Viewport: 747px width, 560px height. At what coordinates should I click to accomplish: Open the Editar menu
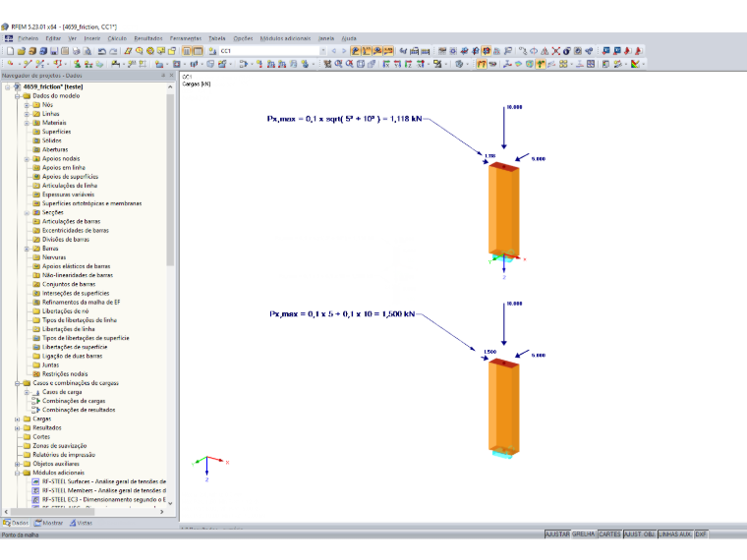pos(53,38)
